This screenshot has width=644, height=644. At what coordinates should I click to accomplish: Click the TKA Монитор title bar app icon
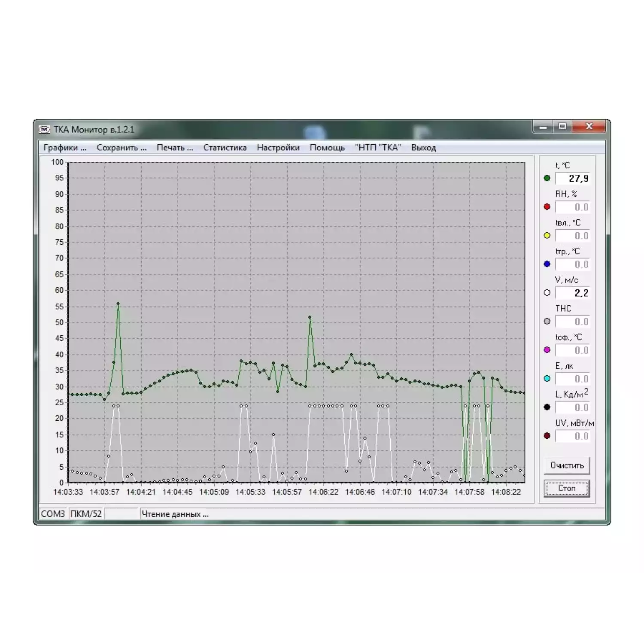[x=44, y=130]
